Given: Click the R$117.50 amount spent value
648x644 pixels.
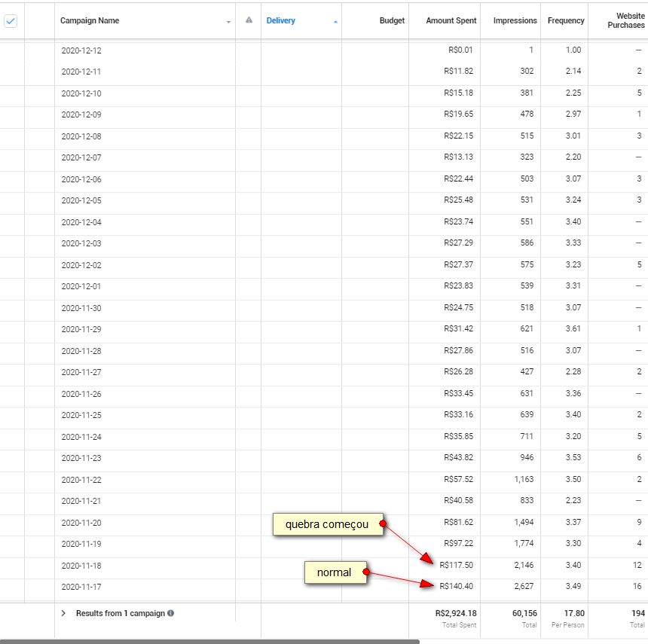Looking at the screenshot, I should (457, 565).
